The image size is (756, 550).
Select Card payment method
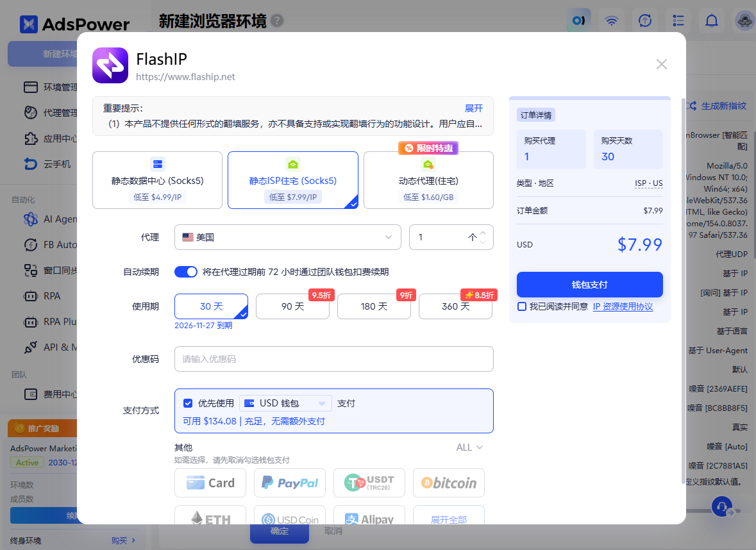click(x=210, y=483)
